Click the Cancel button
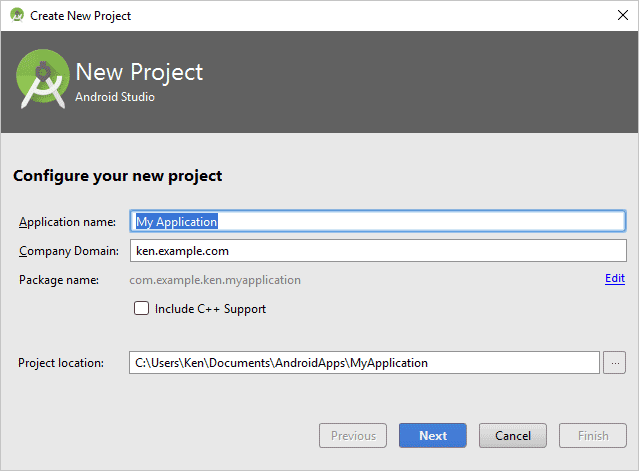This screenshot has height=471, width=639. (x=513, y=436)
